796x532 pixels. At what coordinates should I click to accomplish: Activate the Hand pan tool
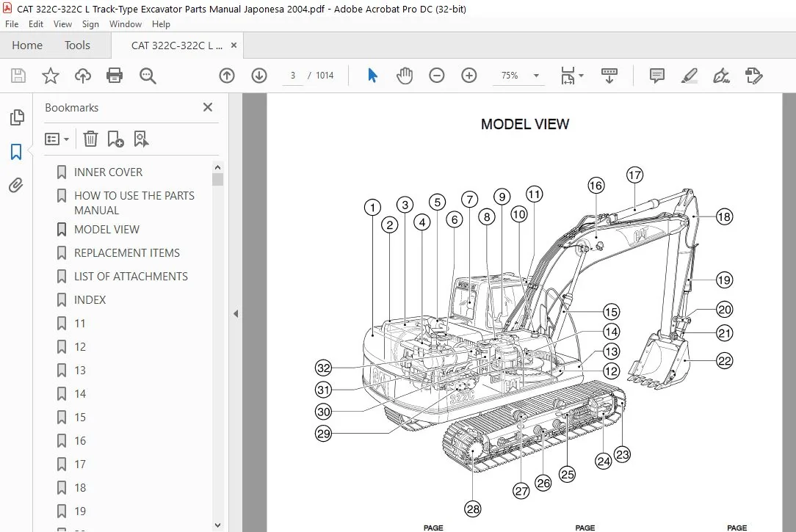pos(405,76)
